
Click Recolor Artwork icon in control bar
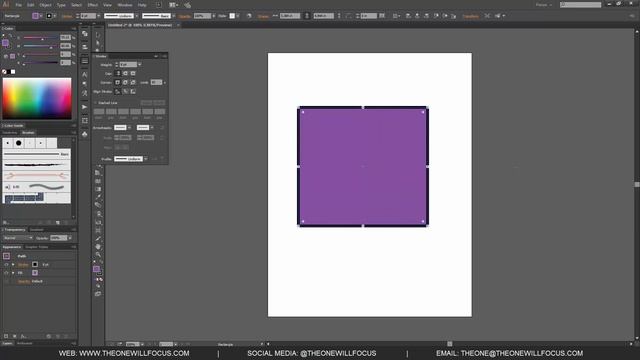[x=249, y=16]
